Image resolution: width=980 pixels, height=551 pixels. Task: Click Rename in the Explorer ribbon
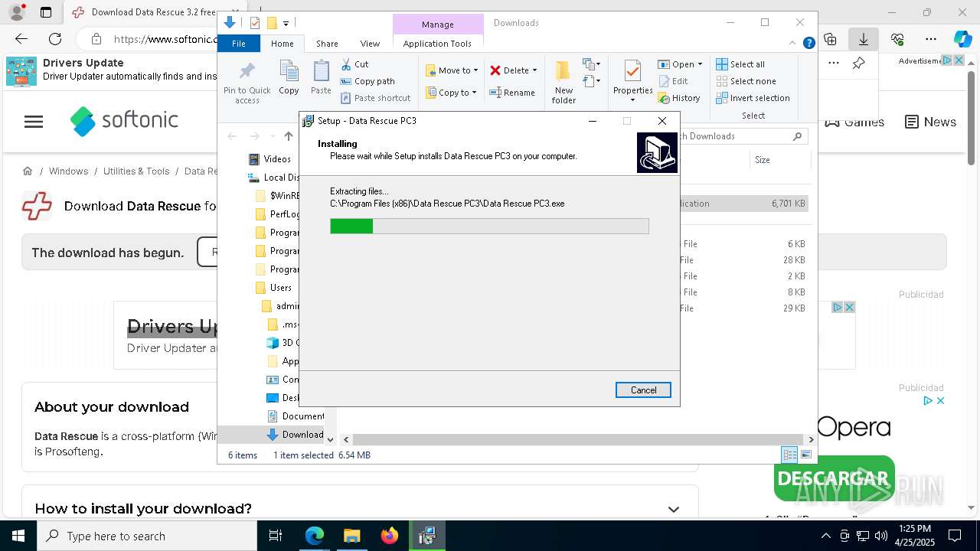tap(512, 93)
